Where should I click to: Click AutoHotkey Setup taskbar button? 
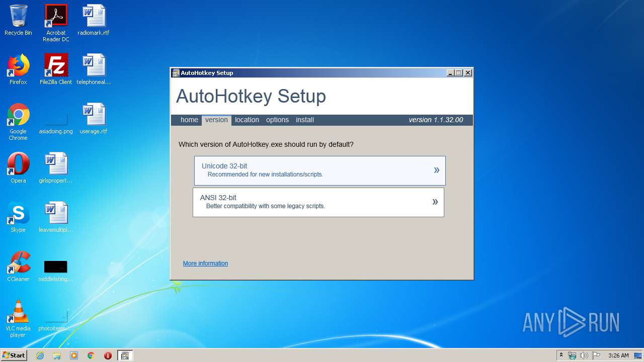point(125,355)
